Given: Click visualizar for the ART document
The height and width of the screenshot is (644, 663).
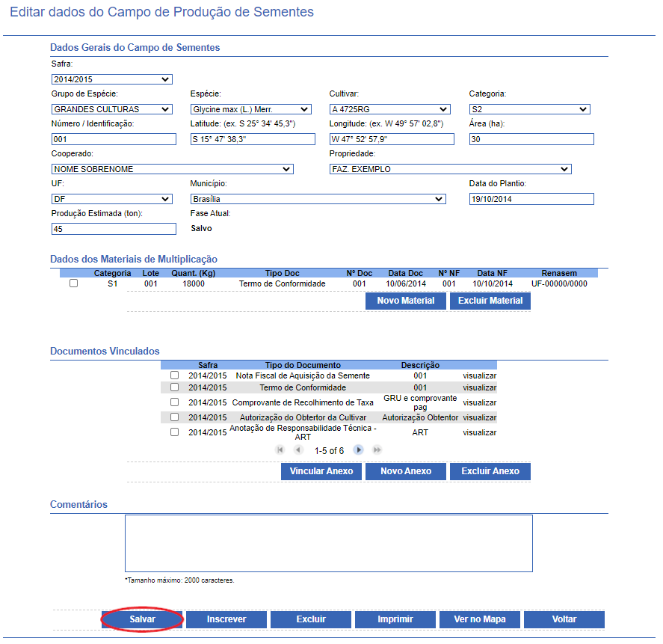Looking at the screenshot, I should (479, 432).
